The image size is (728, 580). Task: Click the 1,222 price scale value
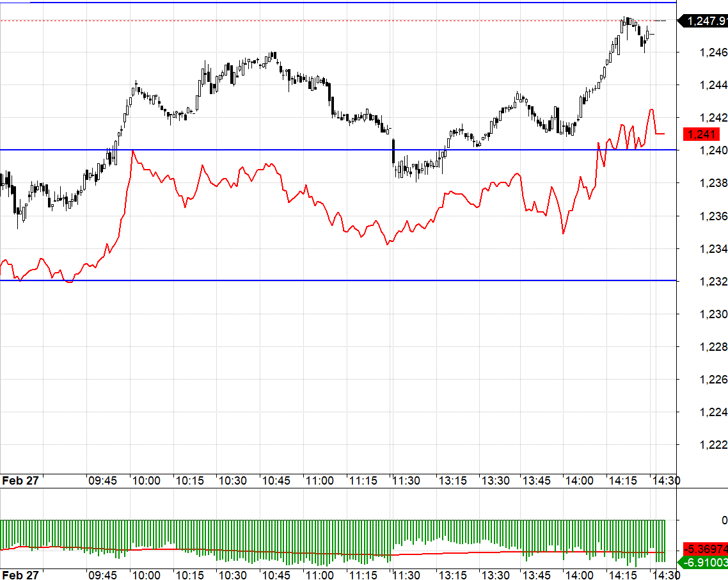(714, 445)
